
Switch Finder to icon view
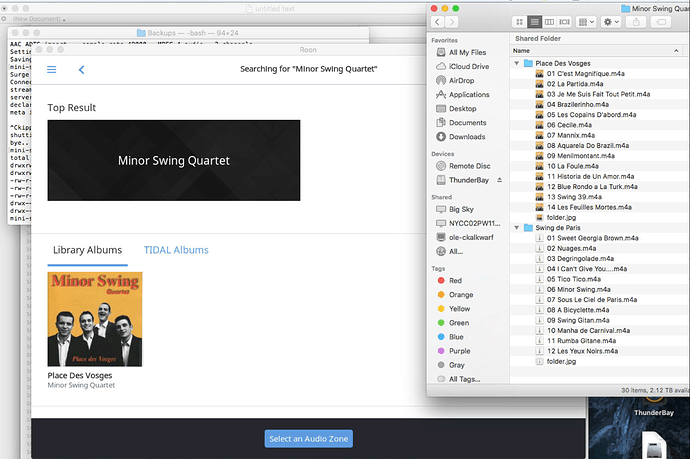(x=519, y=22)
